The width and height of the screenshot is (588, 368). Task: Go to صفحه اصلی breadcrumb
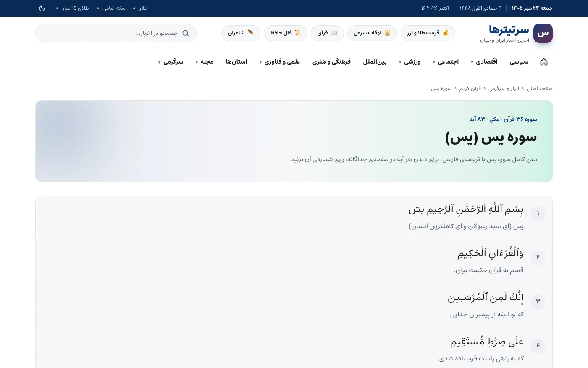click(x=540, y=88)
